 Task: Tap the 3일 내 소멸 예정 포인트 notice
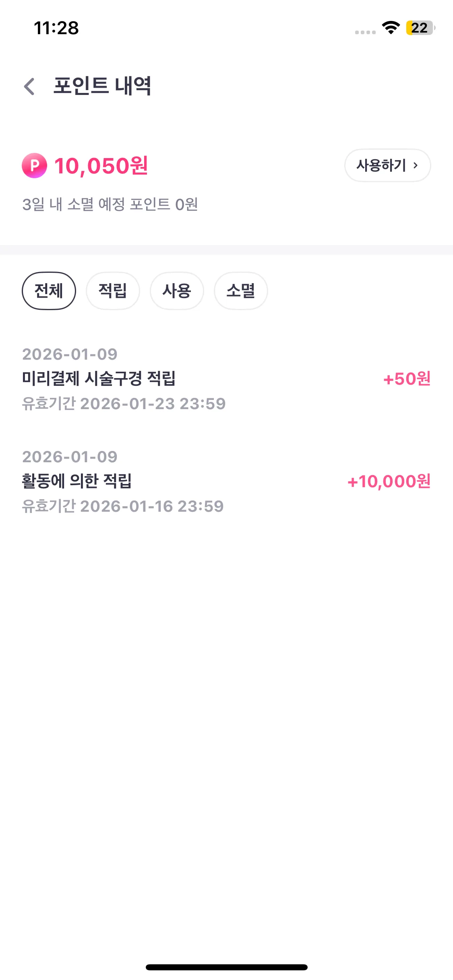(x=110, y=204)
